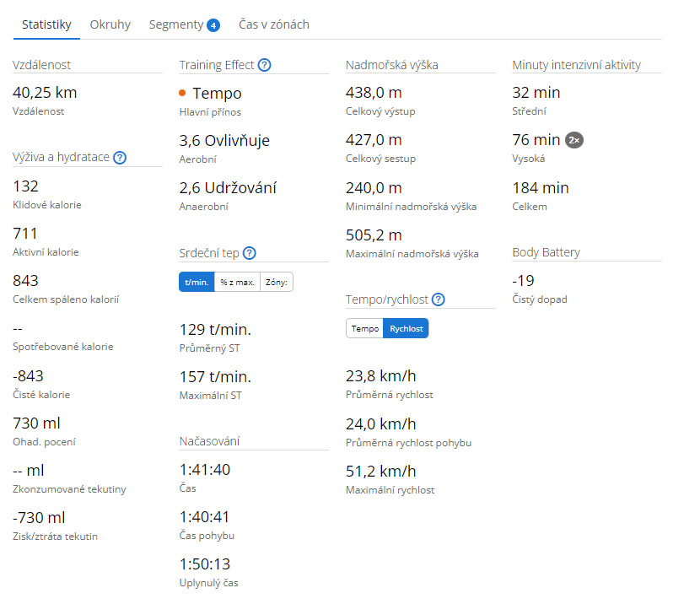
Task: Click the 40,25 km distance value
Action: pyautogui.click(x=46, y=93)
